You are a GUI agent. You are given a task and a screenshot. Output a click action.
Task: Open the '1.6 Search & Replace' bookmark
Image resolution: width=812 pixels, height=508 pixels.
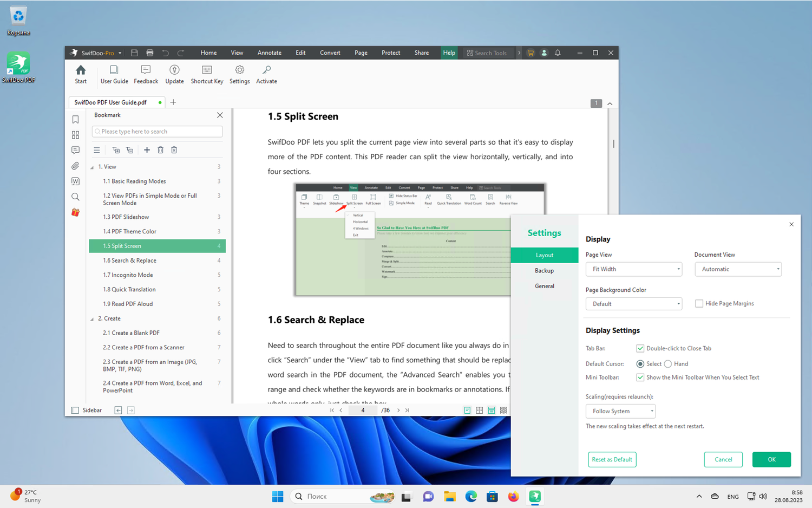158,260
